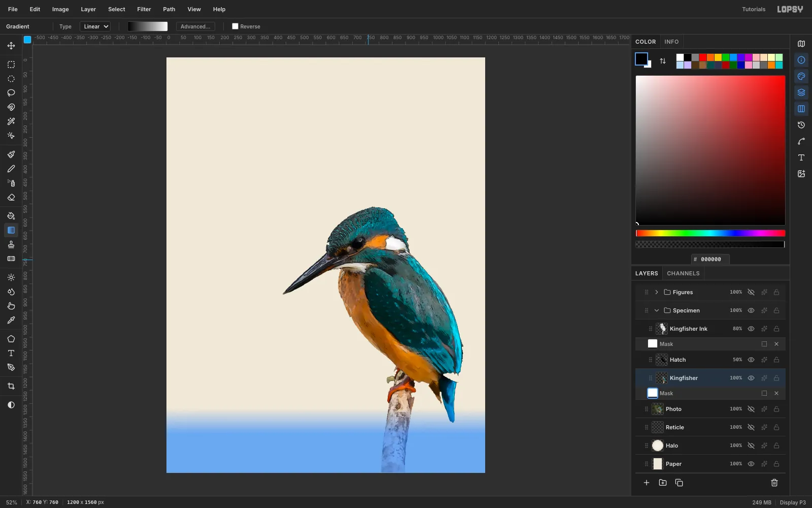Image resolution: width=812 pixels, height=508 pixels.
Task: Open the Layers panel icon in sidebar
Action: coord(801,92)
